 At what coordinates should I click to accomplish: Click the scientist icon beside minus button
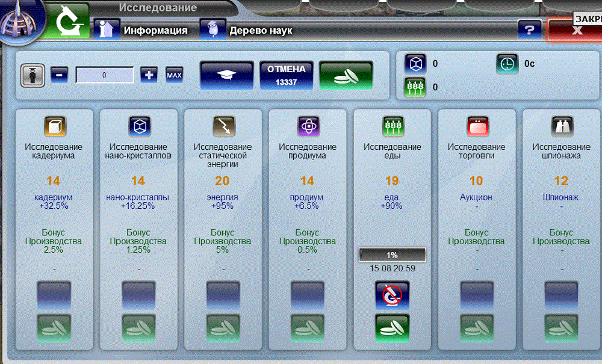32,75
